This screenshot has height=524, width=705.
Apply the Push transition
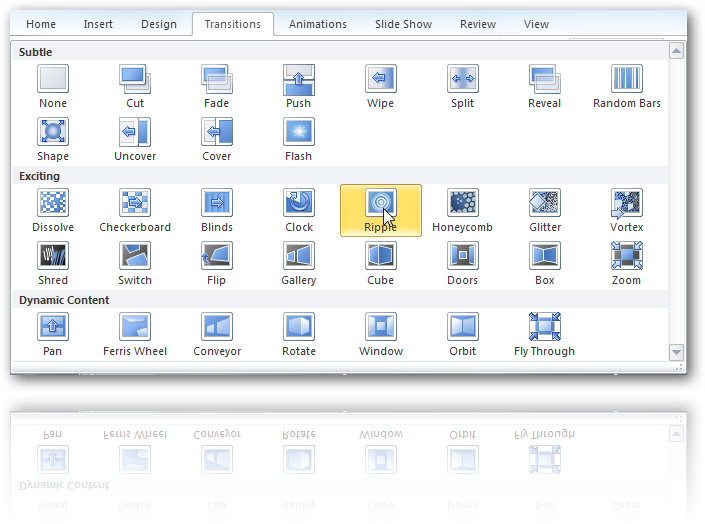click(x=299, y=86)
